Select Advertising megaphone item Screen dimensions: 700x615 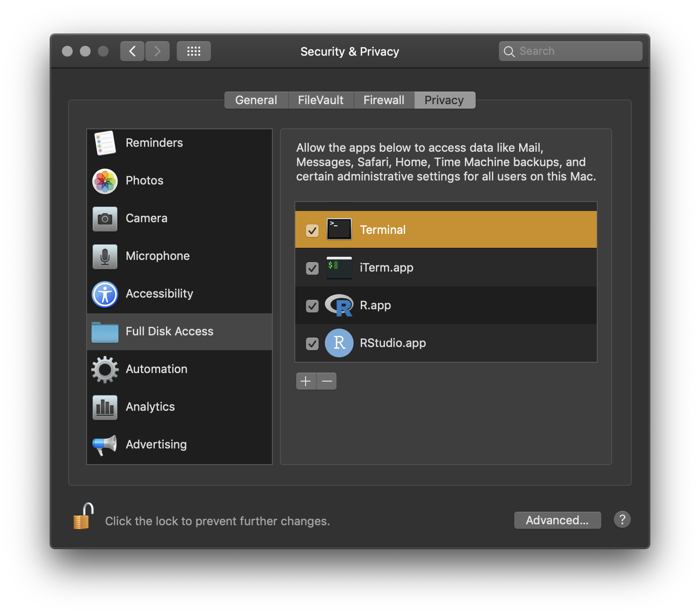105,445
